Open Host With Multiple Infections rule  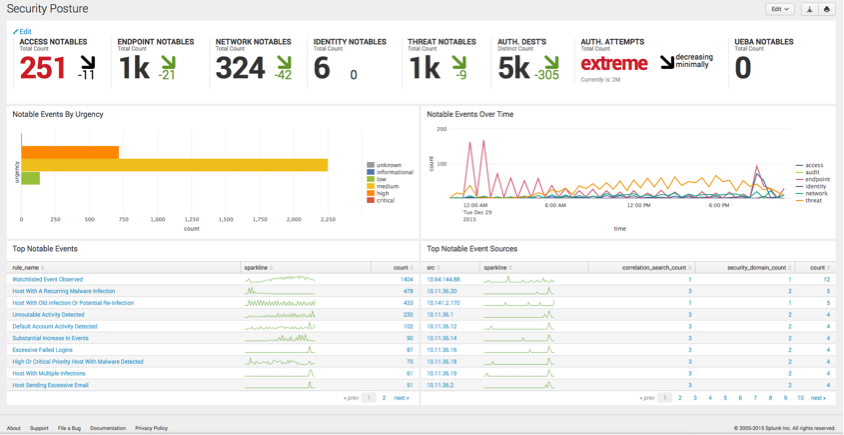pos(49,373)
